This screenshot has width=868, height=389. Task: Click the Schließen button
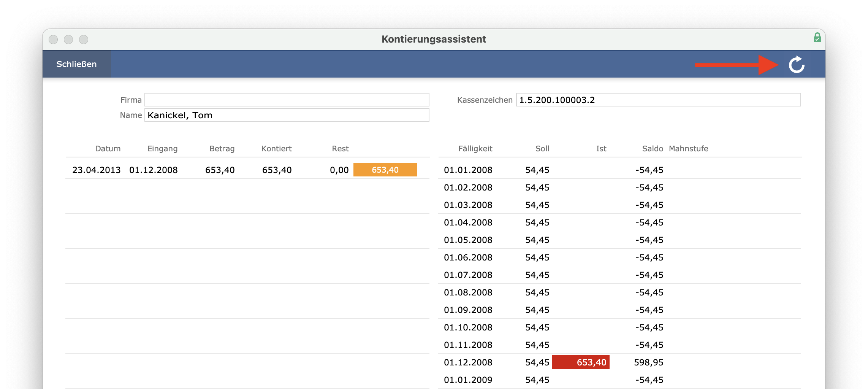coord(76,64)
